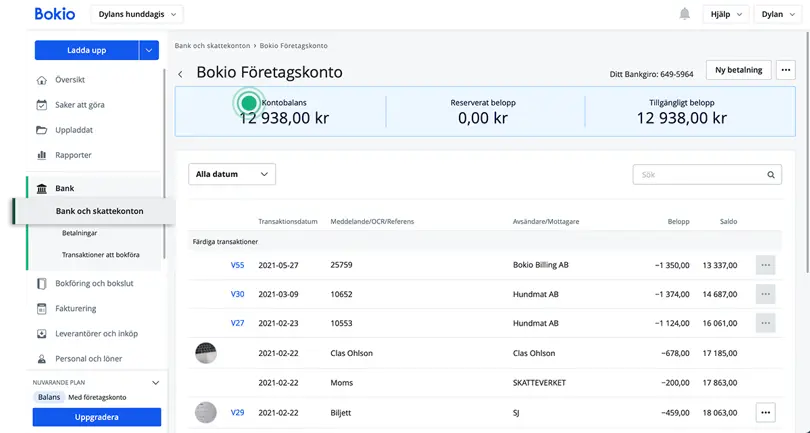Go back using the arrow beside Bokio Företagskonto
This screenshot has width=810, height=433.
[180, 74]
